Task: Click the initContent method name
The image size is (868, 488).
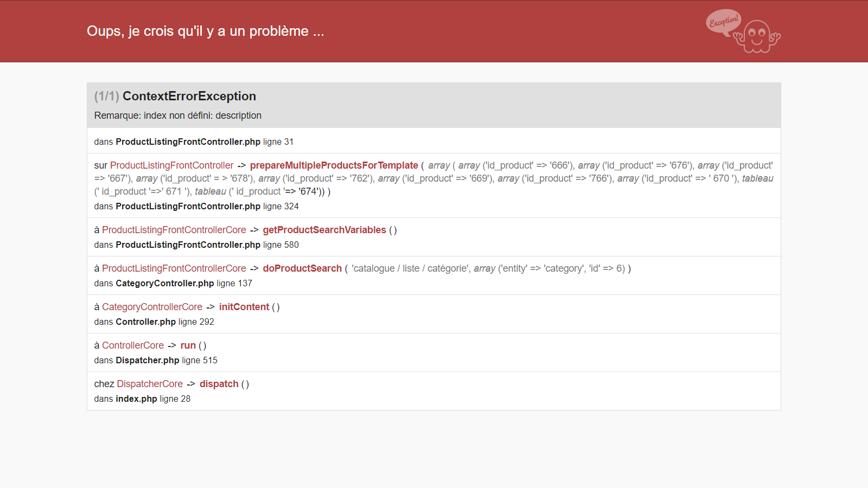Action: coord(244,307)
